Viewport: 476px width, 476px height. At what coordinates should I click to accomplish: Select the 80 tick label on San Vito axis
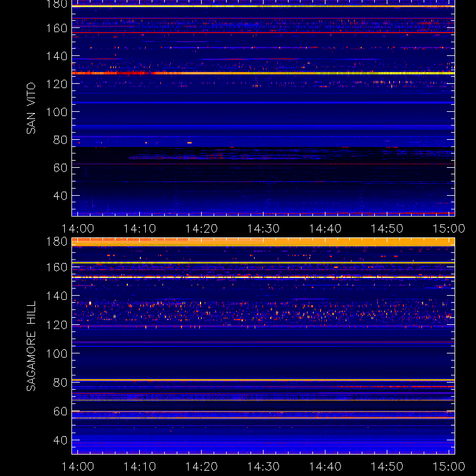60,140
